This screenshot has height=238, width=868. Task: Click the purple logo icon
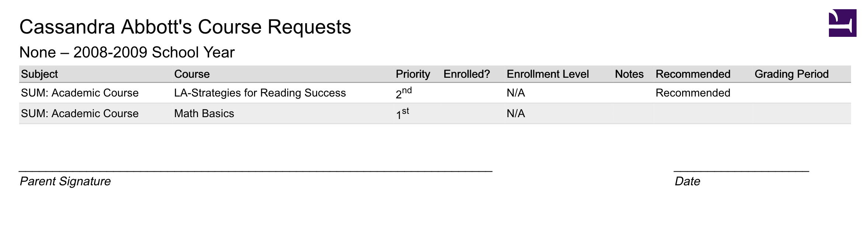pyautogui.click(x=842, y=23)
